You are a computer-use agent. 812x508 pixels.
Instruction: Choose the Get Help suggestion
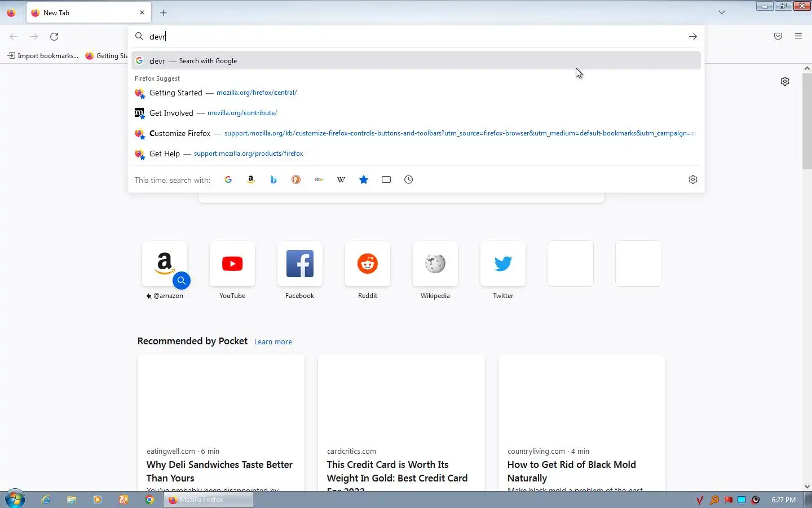coord(416,154)
